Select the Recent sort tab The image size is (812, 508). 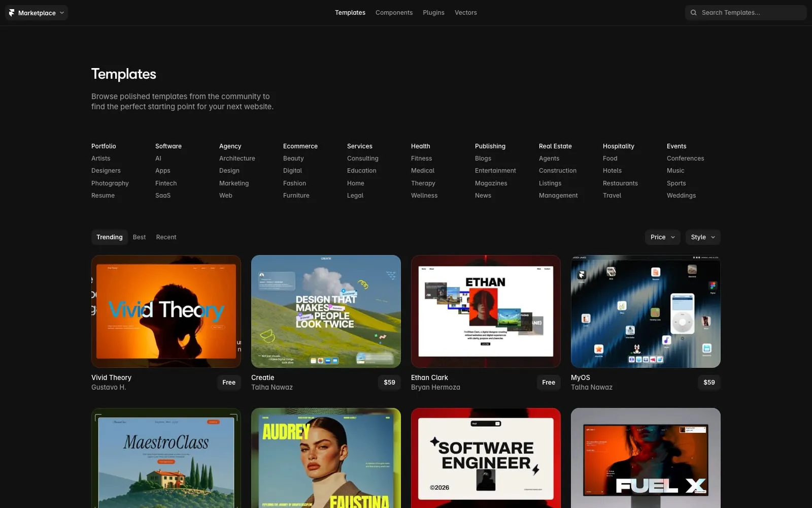pos(166,237)
